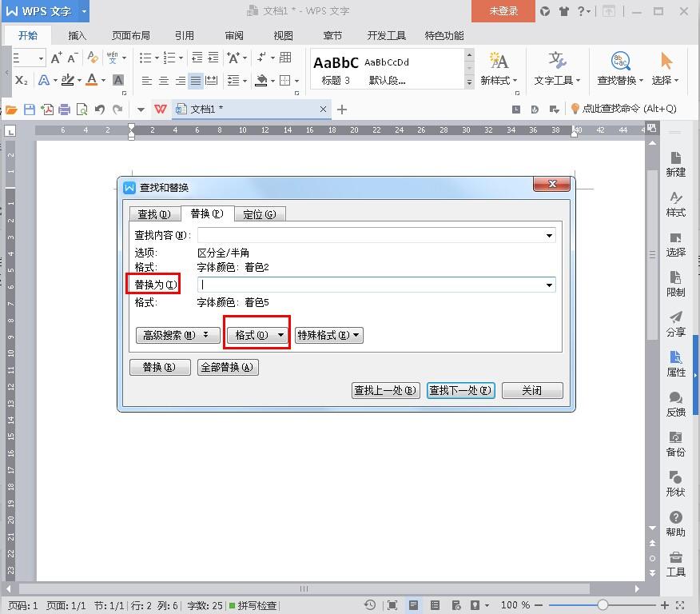This screenshot has height=614, width=700.
Task: Open the 备份 sidebar panel
Action: pyautogui.click(x=675, y=444)
